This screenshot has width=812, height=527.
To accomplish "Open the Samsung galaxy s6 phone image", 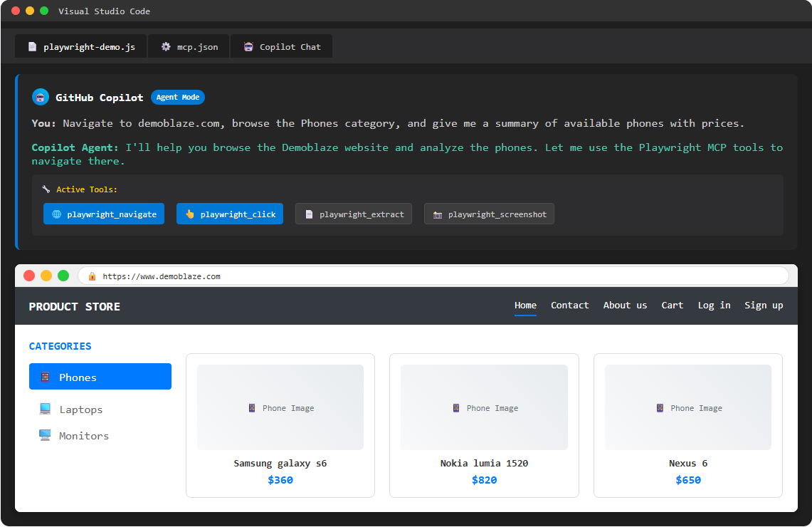I will pos(280,407).
